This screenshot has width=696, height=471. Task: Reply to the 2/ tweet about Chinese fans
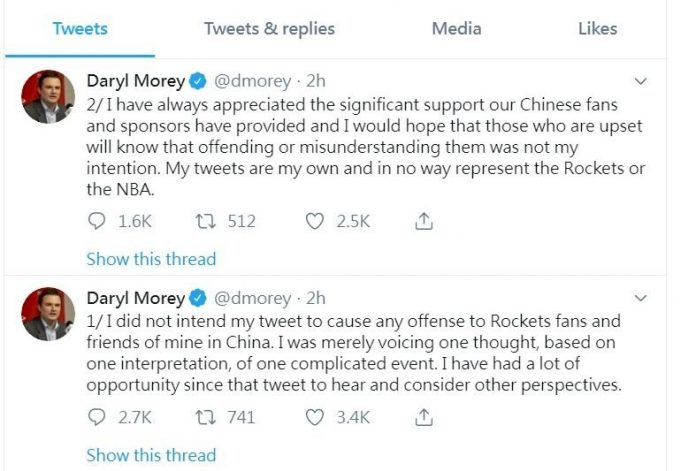(x=97, y=222)
